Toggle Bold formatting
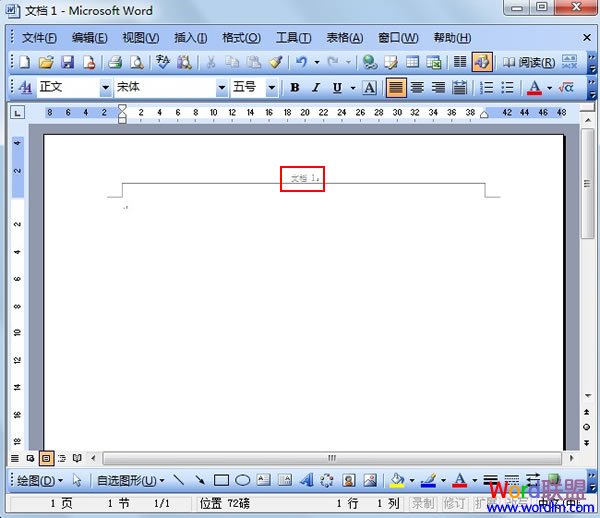The height and width of the screenshot is (518, 600). pos(295,88)
